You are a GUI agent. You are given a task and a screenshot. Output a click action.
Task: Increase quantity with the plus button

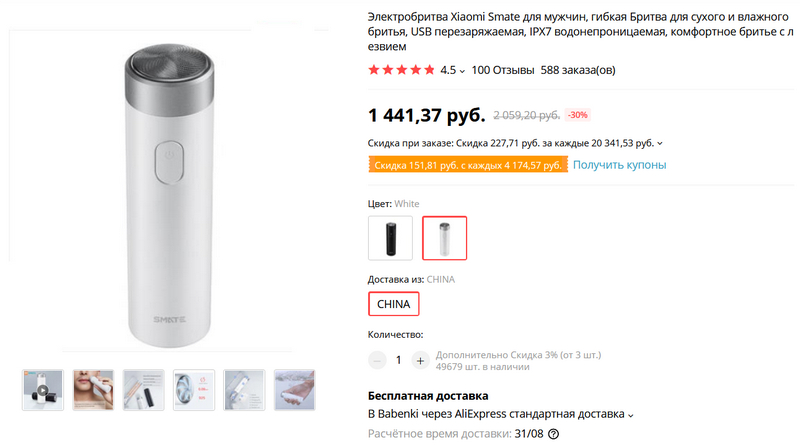[420, 360]
